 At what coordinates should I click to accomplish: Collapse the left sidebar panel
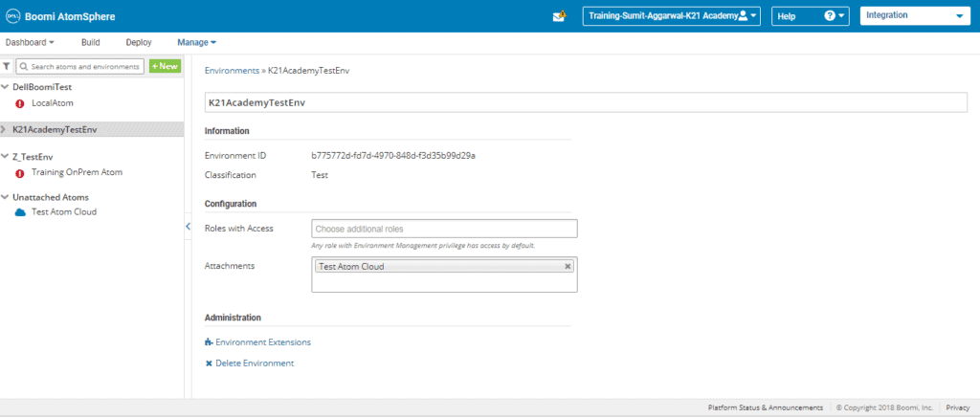(x=188, y=227)
